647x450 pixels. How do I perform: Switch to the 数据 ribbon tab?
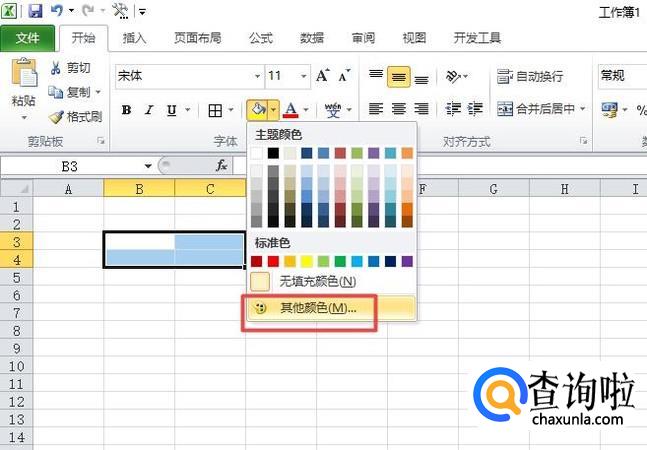point(312,38)
